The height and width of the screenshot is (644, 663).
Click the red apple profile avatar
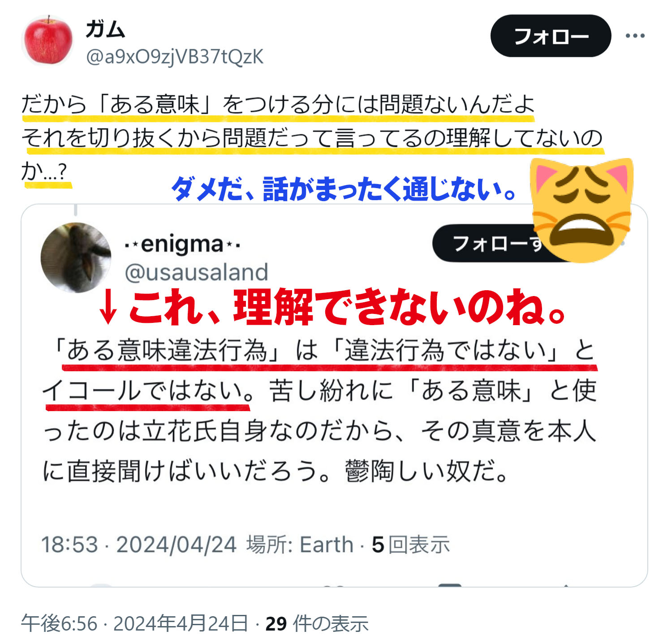point(47,40)
